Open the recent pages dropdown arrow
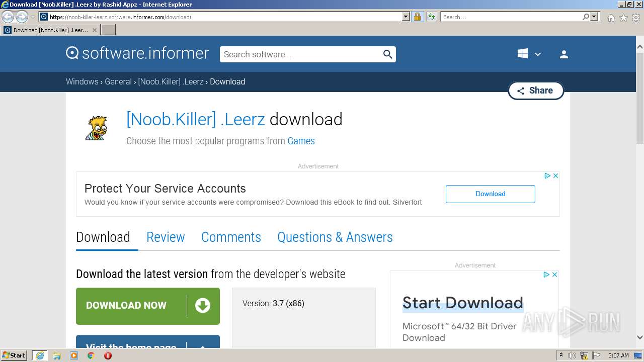The height and width of the screenshot is (362, 644). (x=33, y=17)
